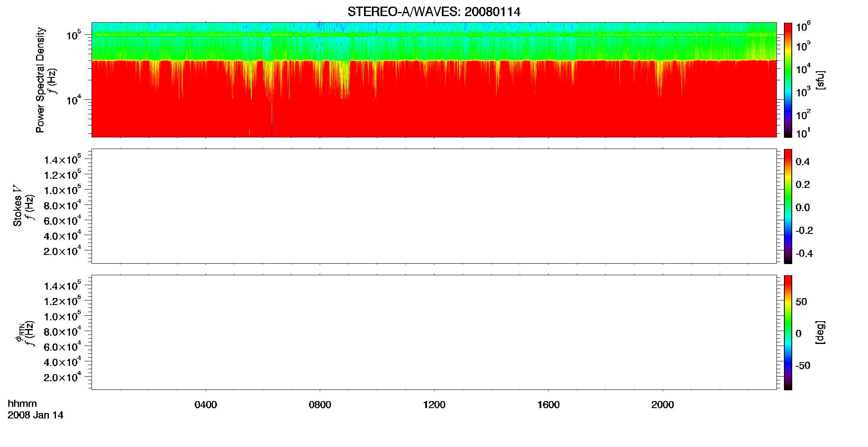The width and height of the screenshot is (868, 447).
Task: Click the "50" label on the deg colorbar
Action: [x=801, y=302]
